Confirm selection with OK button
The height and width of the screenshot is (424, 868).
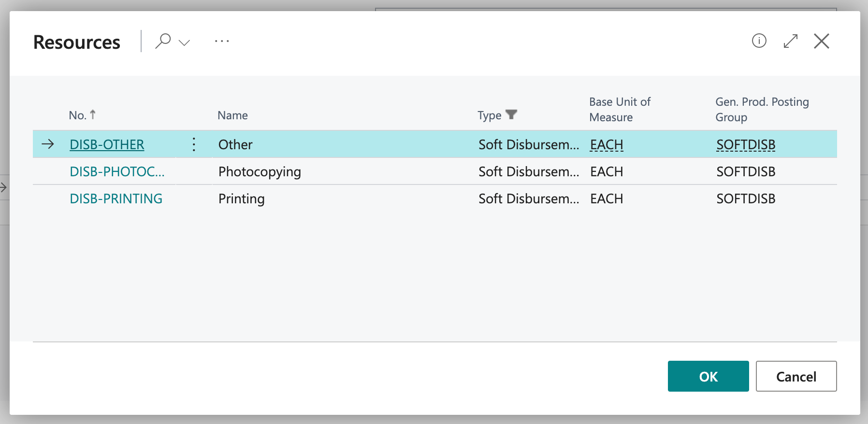pos(708,376)
